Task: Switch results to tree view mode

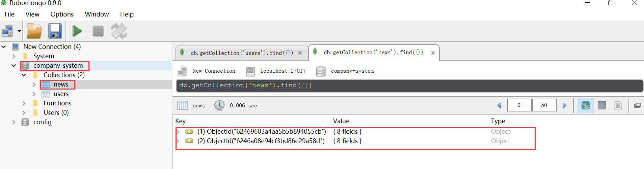Action: [585, 106]
